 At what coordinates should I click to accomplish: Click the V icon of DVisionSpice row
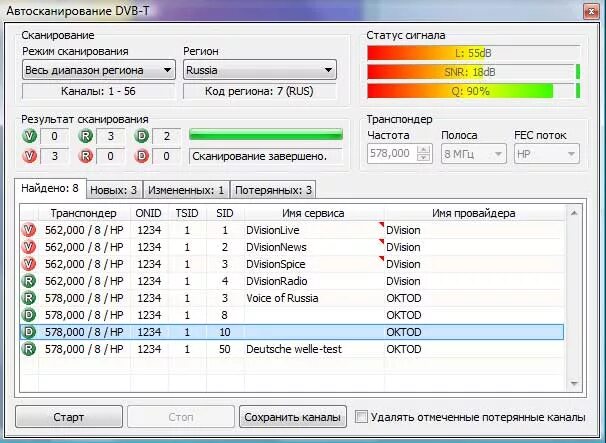tap(29, 264)
